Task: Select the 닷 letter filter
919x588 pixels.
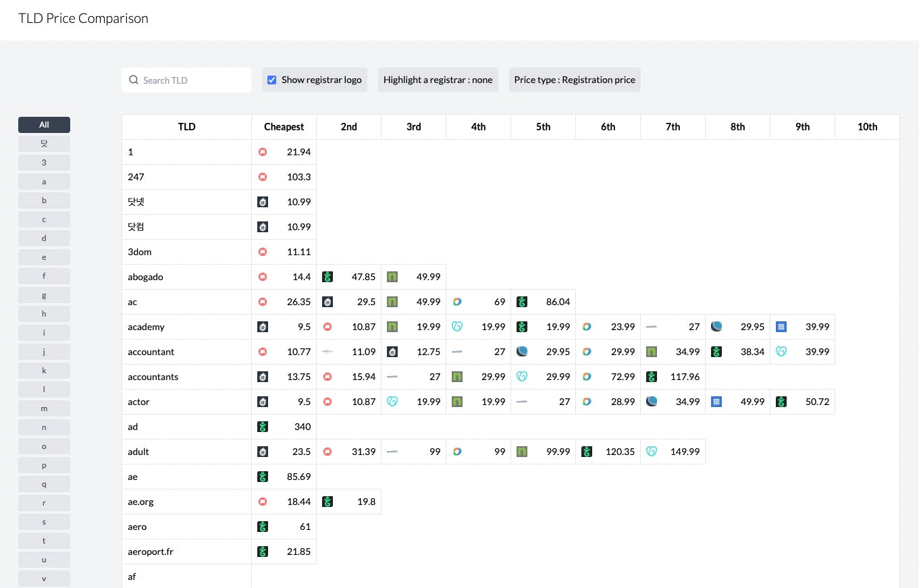Action: pyautogui.click(x=44, y=144)
